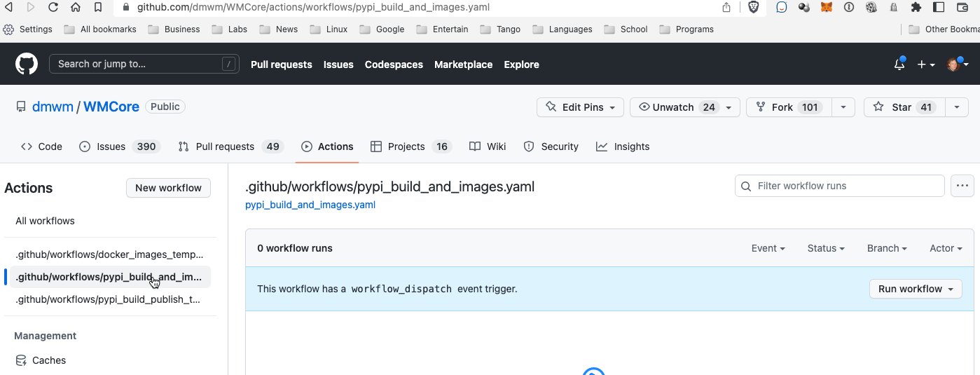
Task: Open the MetaMask fox extension
Action: [827, 7]
